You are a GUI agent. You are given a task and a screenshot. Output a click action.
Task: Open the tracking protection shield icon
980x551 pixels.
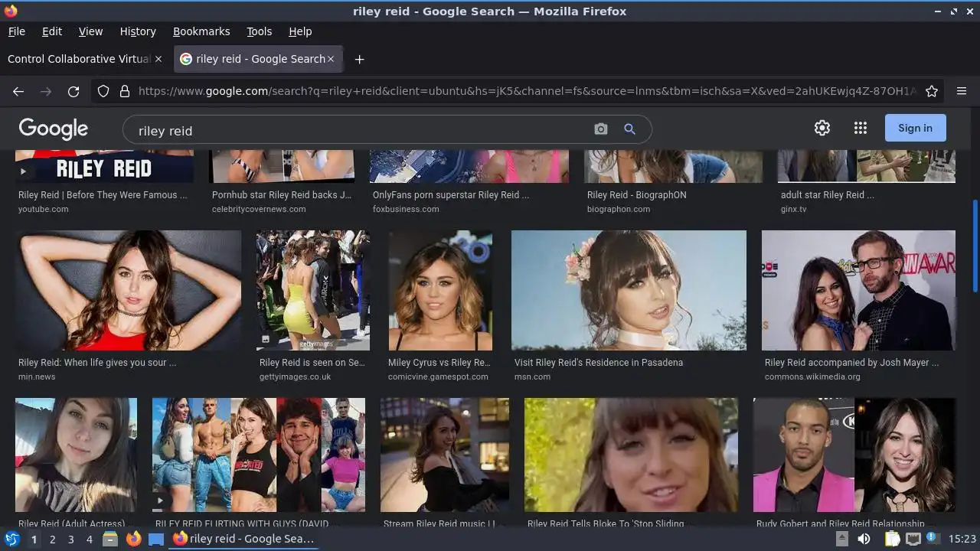(x=103, y=91)
